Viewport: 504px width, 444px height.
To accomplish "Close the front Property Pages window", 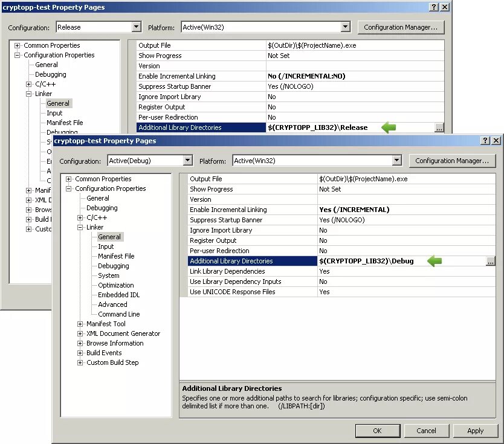I will click(496, 140).
